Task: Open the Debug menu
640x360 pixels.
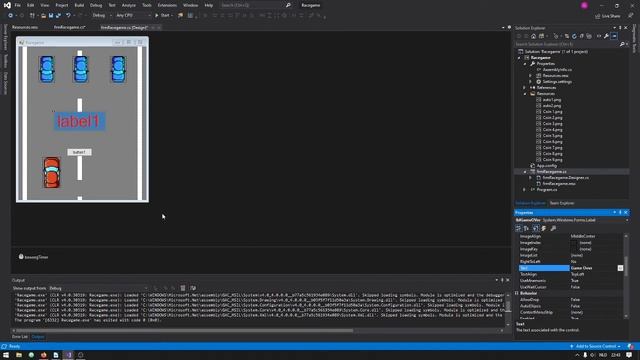Action: [x=96, y=5]
